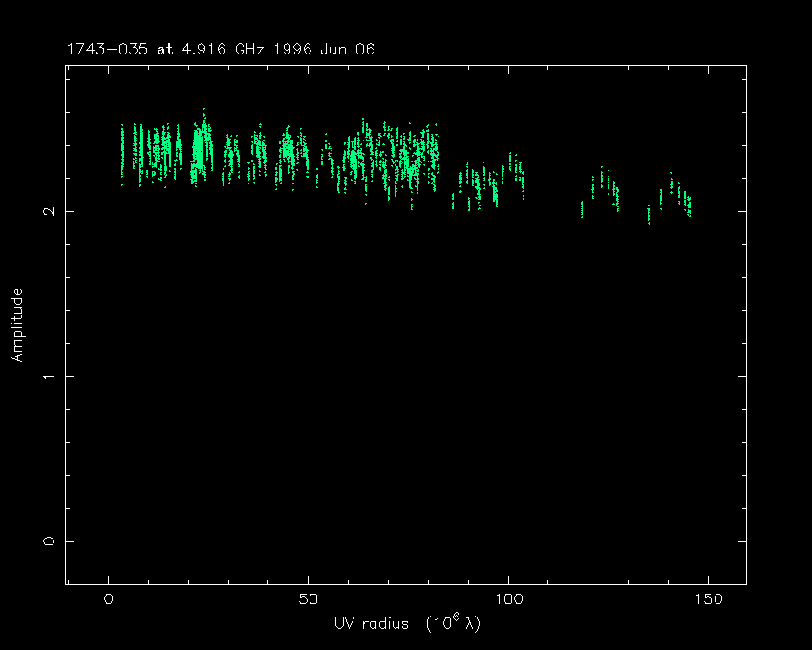Click the x-axis tick label "100"
Screen dimensions: 812x650
508,599
